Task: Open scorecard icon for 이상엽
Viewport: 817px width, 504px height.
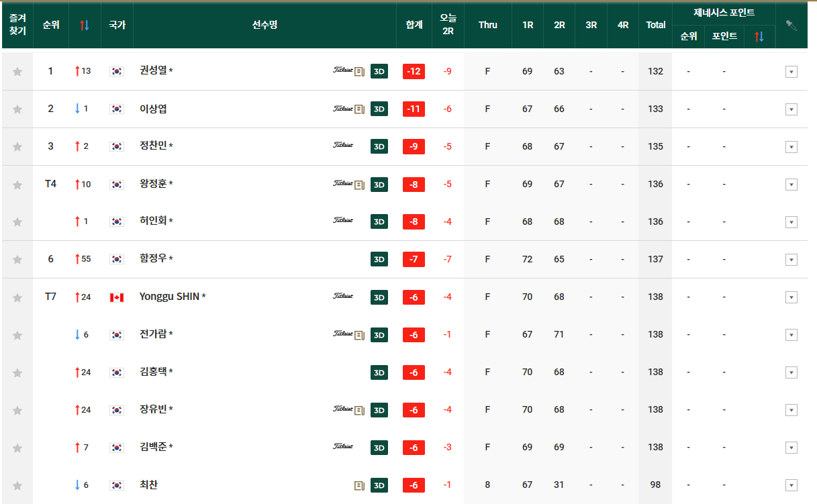Action: click(359, 109)
